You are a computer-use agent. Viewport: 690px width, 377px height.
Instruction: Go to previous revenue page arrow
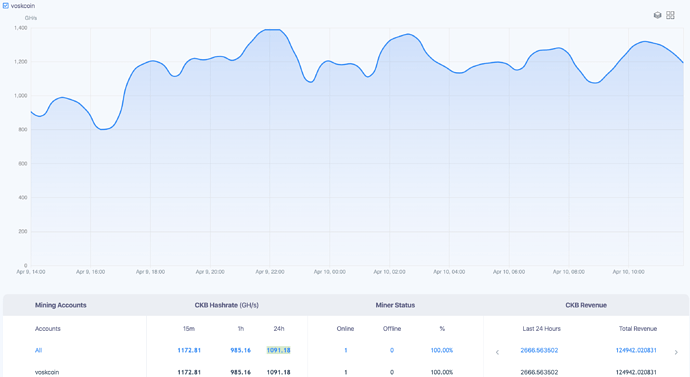pyautogui.click(x=497, y=352)
